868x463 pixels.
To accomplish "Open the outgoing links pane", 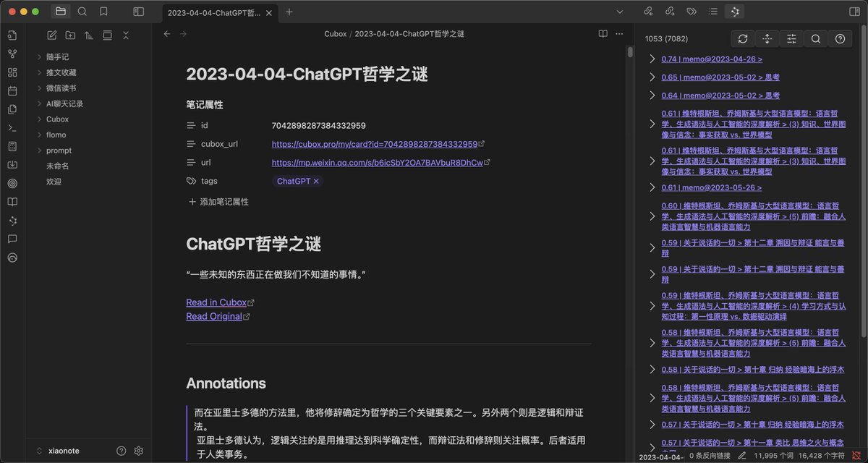I will [x=670, y=12].
